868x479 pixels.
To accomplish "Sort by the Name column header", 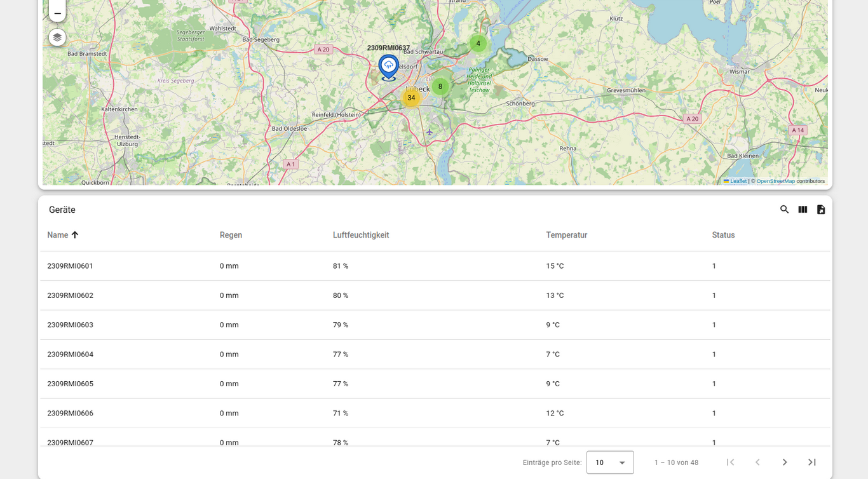I will [57, 235].
